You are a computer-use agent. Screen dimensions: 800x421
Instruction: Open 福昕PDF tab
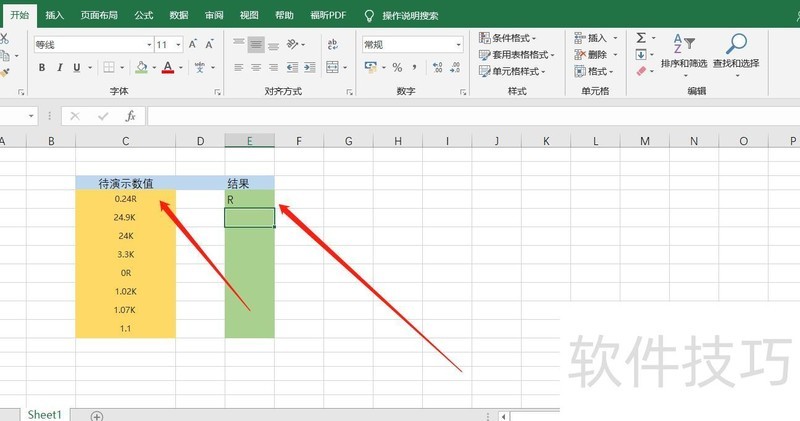point(328,15)
